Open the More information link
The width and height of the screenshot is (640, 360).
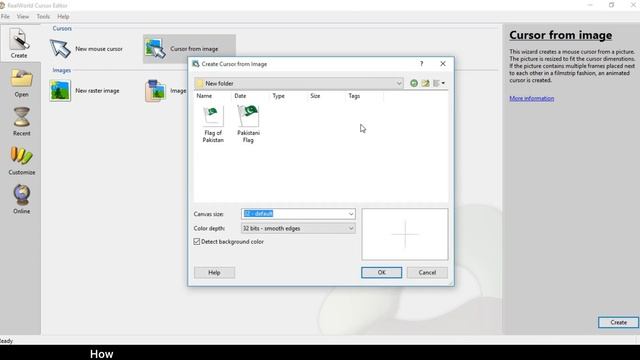531,98
